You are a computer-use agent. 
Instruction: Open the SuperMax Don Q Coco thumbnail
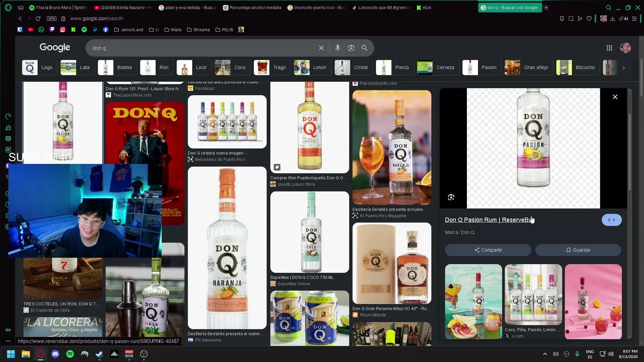point(309,232)
